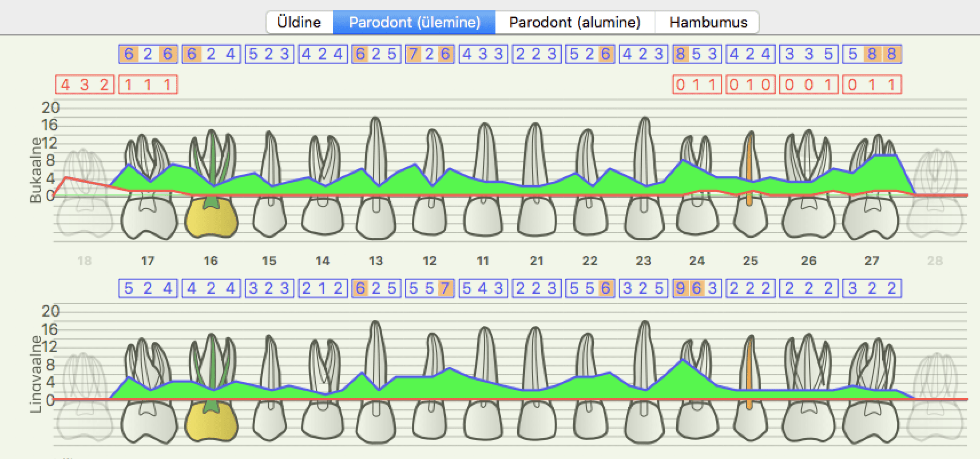The height and width of the screenshot is (459, 980).
Task: Open the Parodont (alumine) tab
Action: (x=574, y=22)
